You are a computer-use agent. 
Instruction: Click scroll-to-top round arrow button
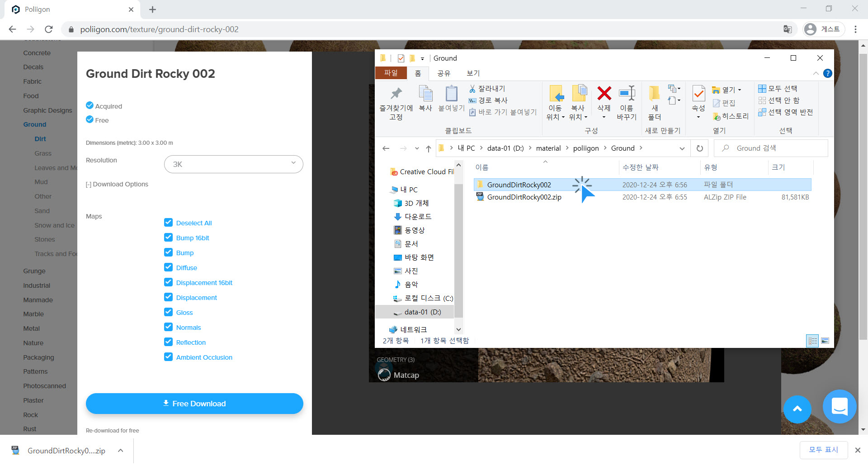click(797, 409)
